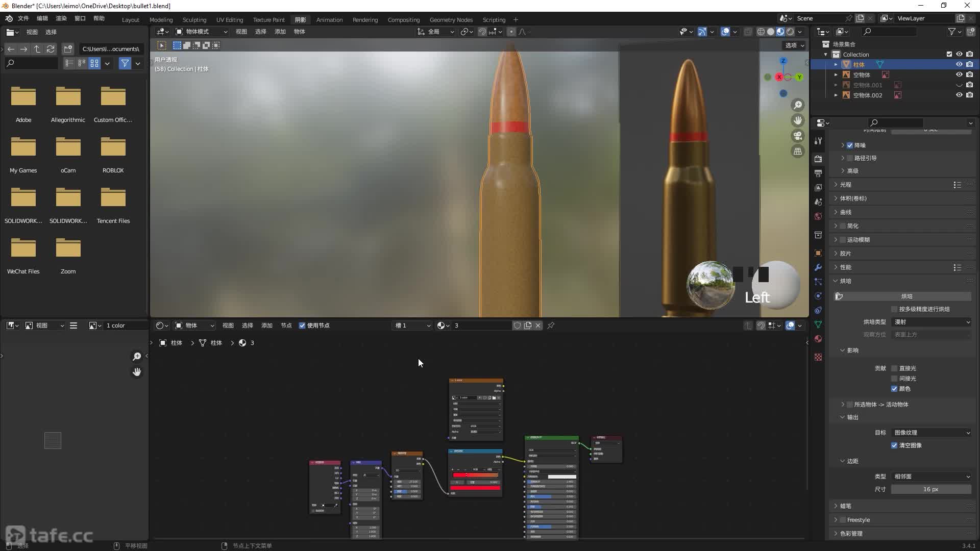Open the 文件 menu
980x551 pixels.
click(x=23, y=18)
